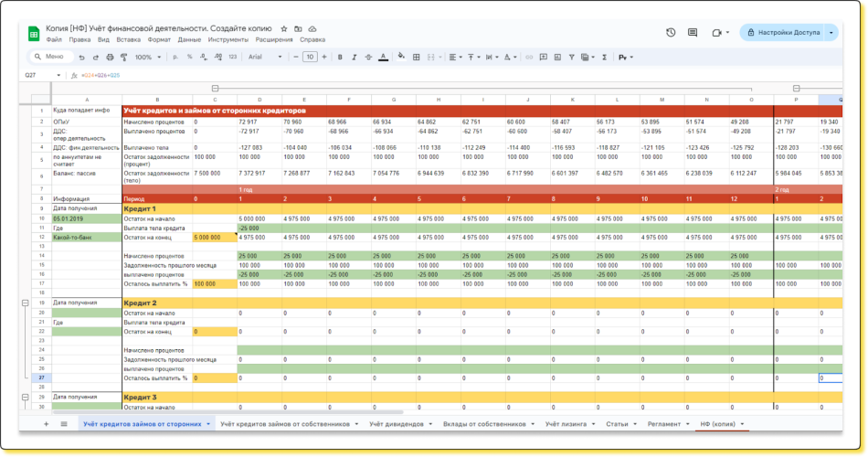
Task: Open the 100% zoom level dropdown
Action: pyautogui.click(x=146, y=57)
